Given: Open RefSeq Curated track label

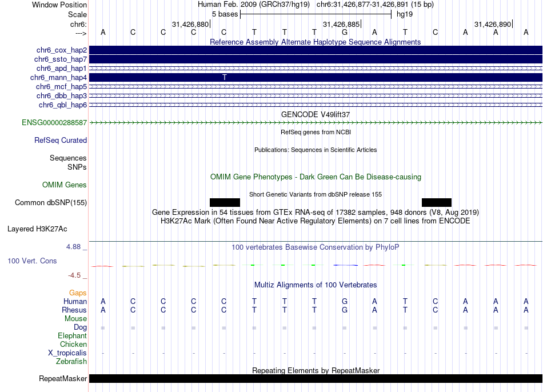Looking at the screenshot, I should (61, 140).
